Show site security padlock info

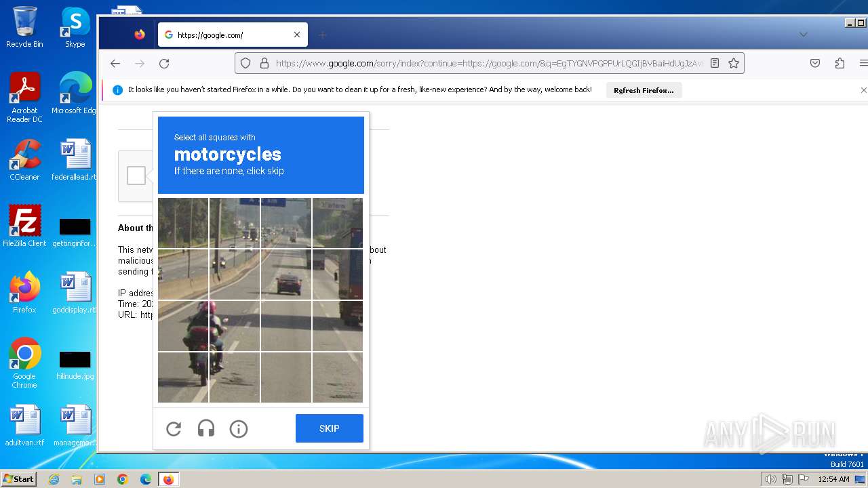(264, 63)
